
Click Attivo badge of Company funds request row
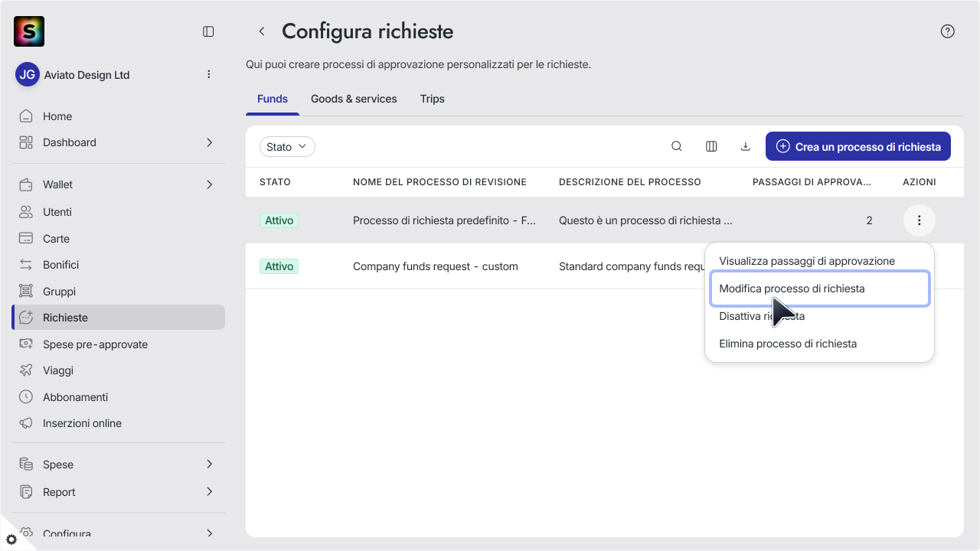(279, 266)
